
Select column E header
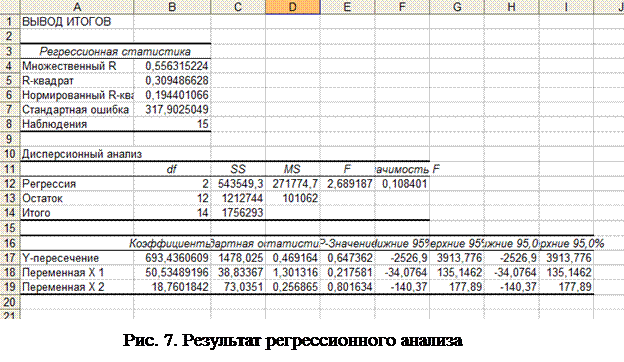[x=347, y=7]
